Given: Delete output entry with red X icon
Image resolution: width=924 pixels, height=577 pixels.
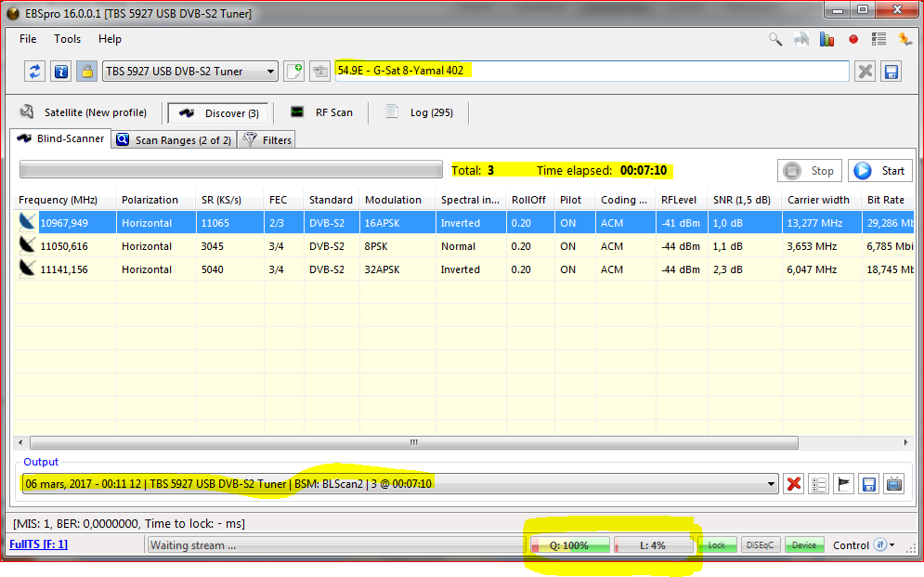Looking at the screenshot, I should 794,483.
